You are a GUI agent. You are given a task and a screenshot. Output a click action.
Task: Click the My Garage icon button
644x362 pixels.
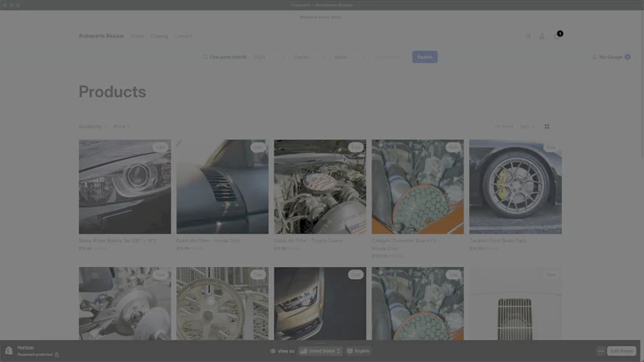[611, 57]
